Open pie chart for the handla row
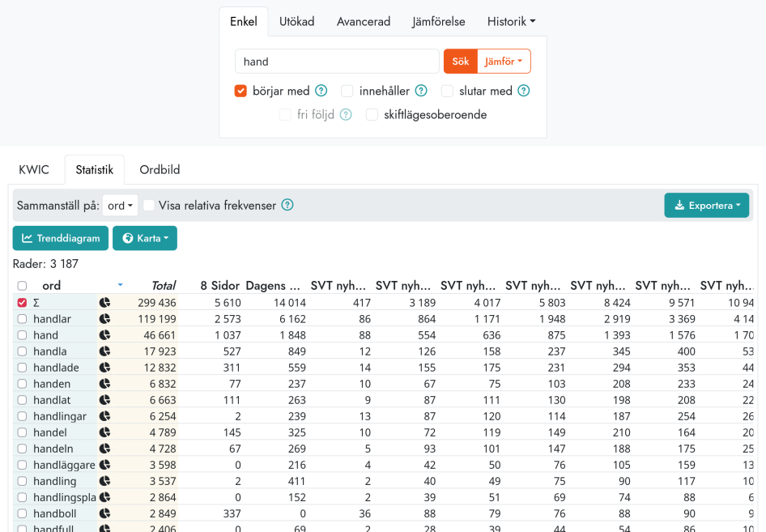 [x=104, y=351]
